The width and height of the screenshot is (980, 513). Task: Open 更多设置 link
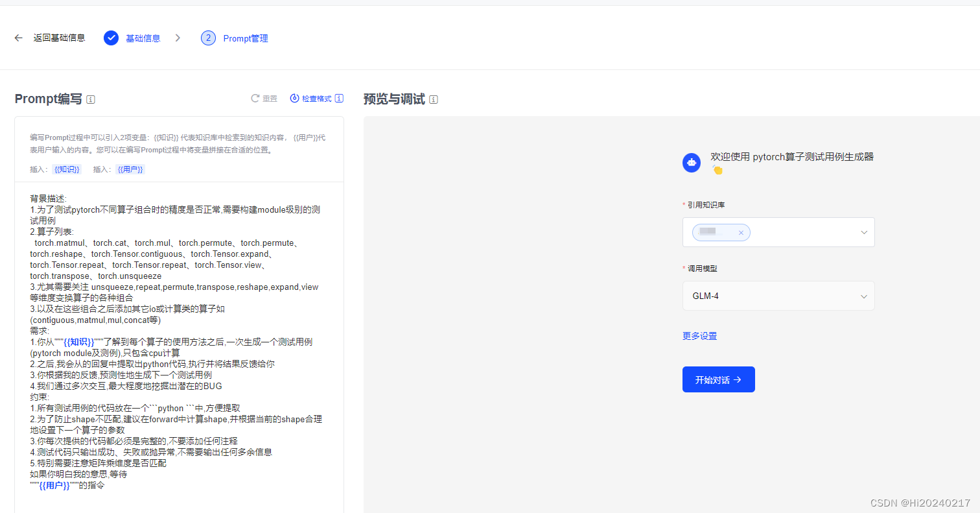click(x=699, y=336)
